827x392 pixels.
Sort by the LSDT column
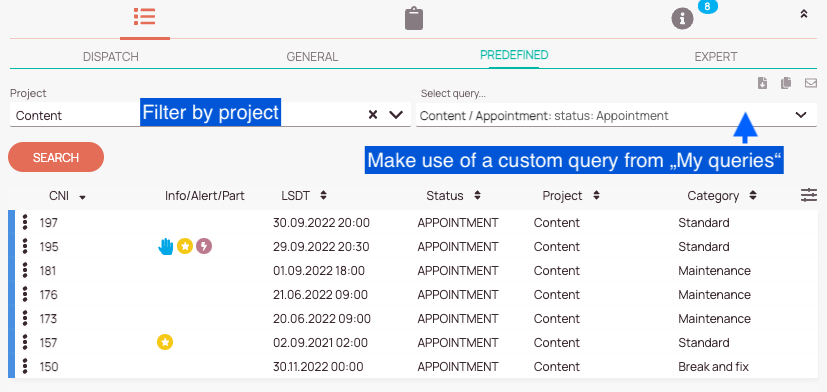[304, 196]
